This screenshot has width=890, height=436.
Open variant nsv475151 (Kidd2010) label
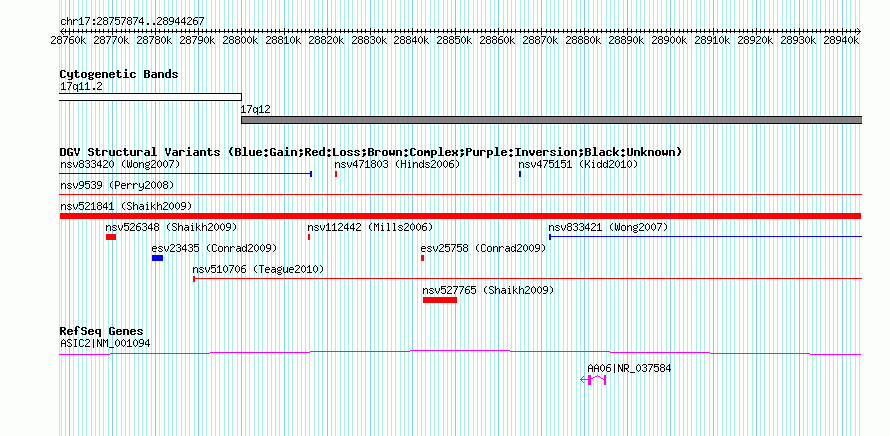click(578, 165)
